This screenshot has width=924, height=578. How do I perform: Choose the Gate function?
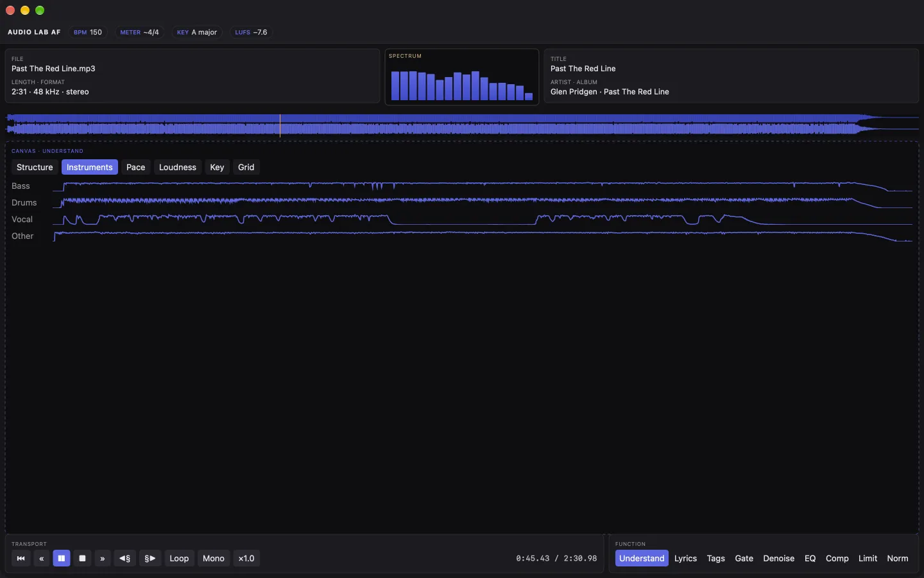tap(744, 558)
